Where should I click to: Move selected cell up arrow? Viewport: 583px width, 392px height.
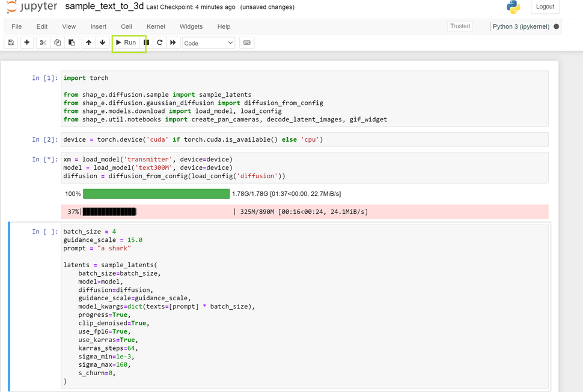88,43
